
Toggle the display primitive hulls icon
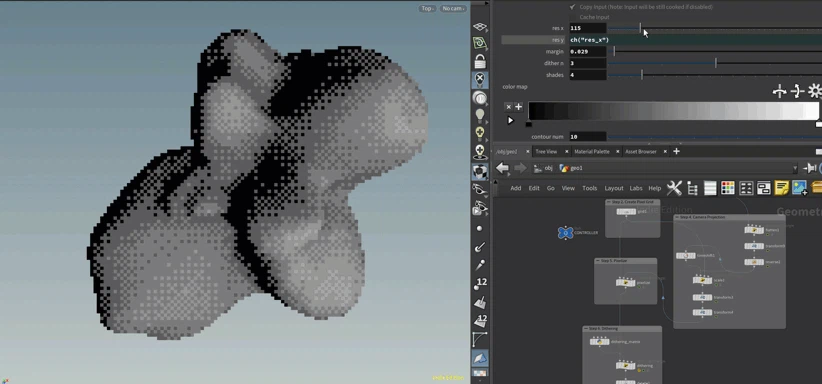[480, 339]
